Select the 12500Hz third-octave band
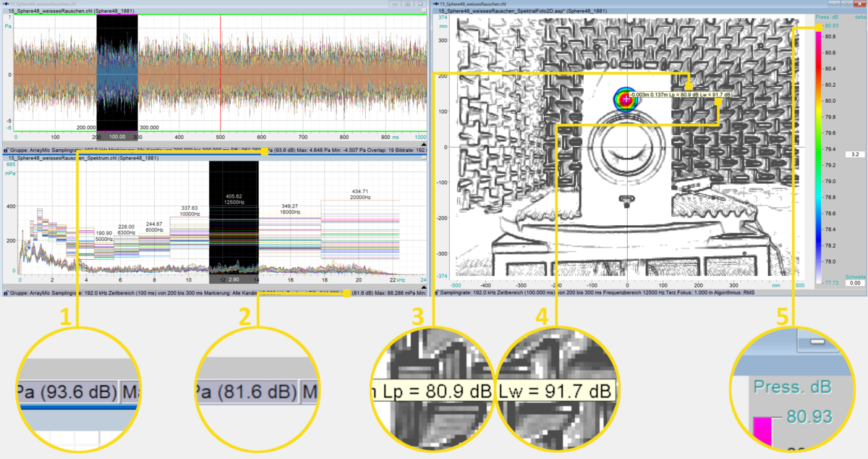Viewport: 868px width, 459px height. click(x=234, y=201)
